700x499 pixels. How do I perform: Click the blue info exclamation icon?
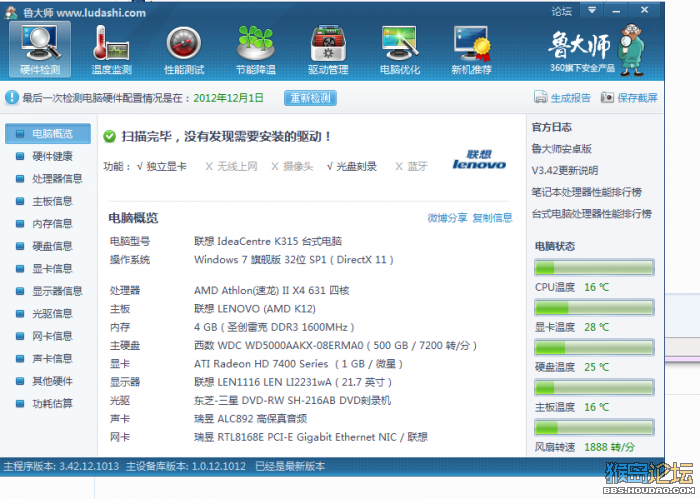(12, 97)
